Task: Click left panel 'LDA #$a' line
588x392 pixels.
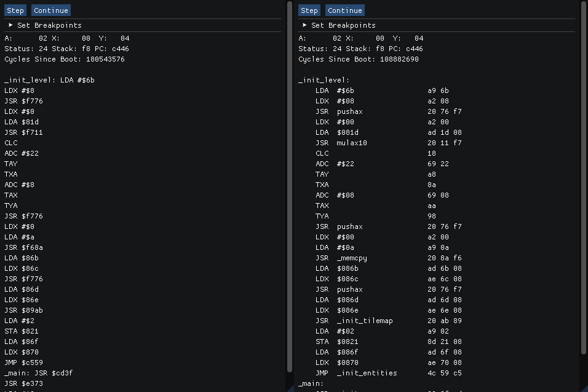Action: (20, 237)
